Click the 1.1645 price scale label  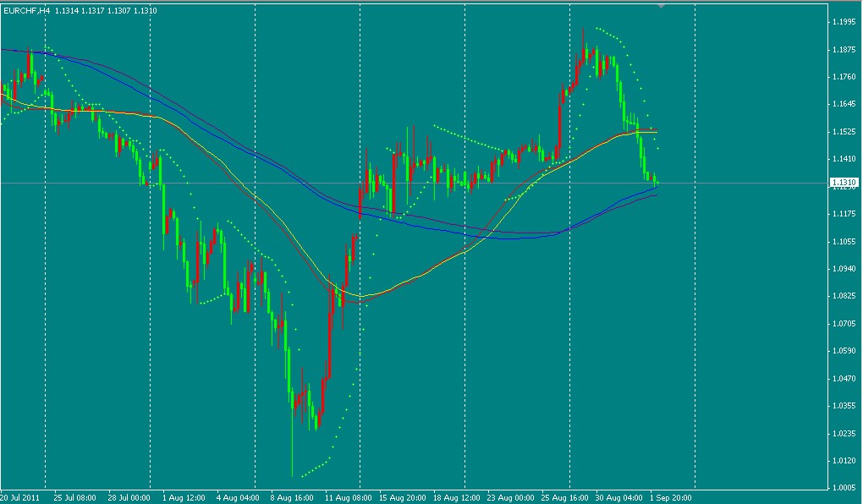(x=844, y=104)
